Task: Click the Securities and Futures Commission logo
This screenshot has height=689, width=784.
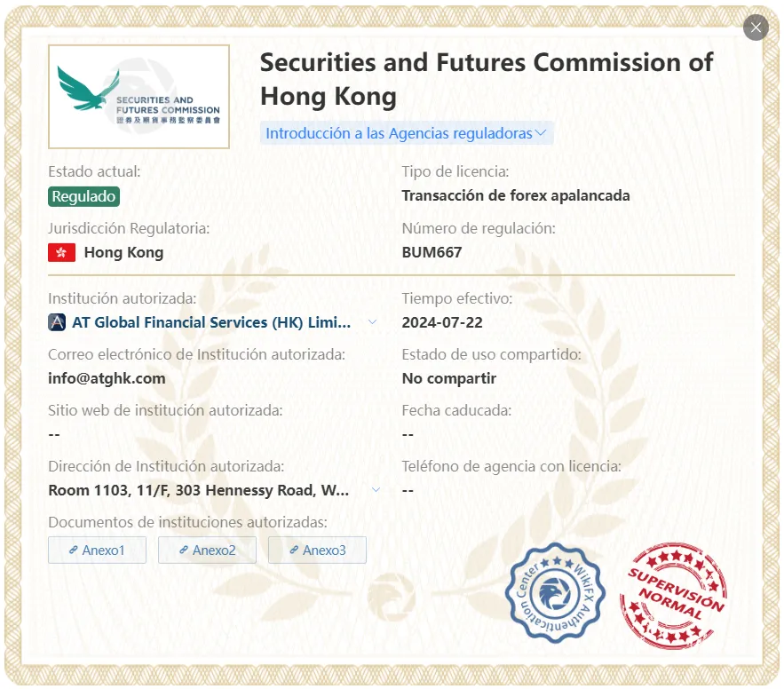Action: pos(139,97)
